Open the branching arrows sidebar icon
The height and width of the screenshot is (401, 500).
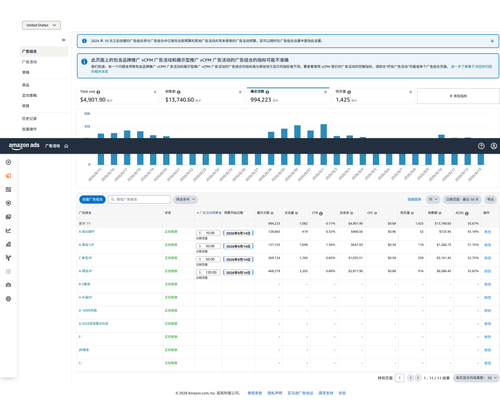[9, 258]
